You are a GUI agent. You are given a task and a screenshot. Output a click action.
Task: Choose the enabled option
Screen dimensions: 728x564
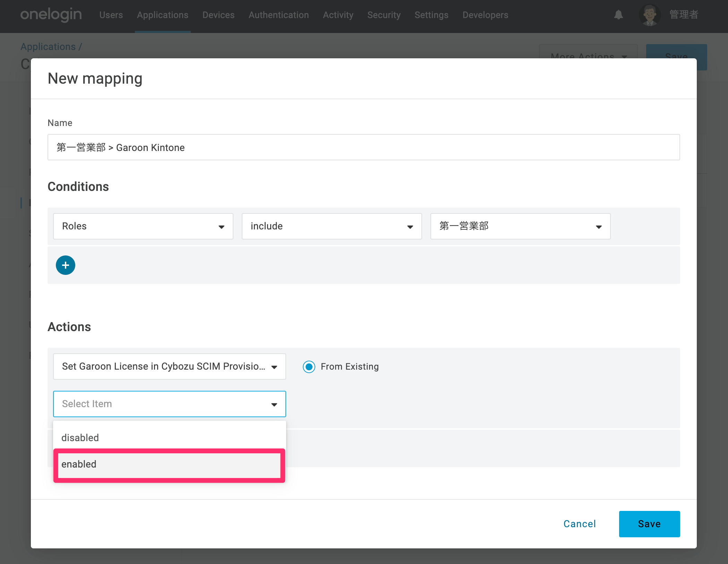coord(169,464)
